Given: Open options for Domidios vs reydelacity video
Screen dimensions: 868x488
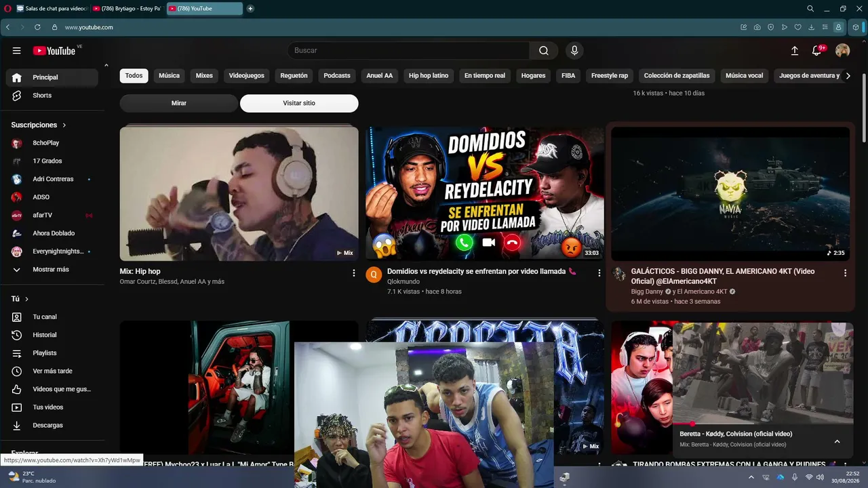Looking at the screenshot, I should click(x=599, y=272).
